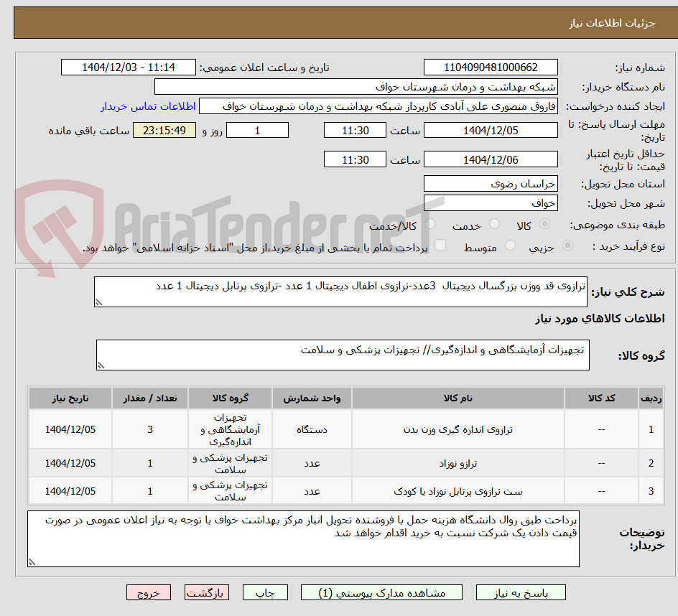The height and width of the screenshot is (616, 678).
Task: Click the 'نام کالا' column header
Action: [458, 398]
